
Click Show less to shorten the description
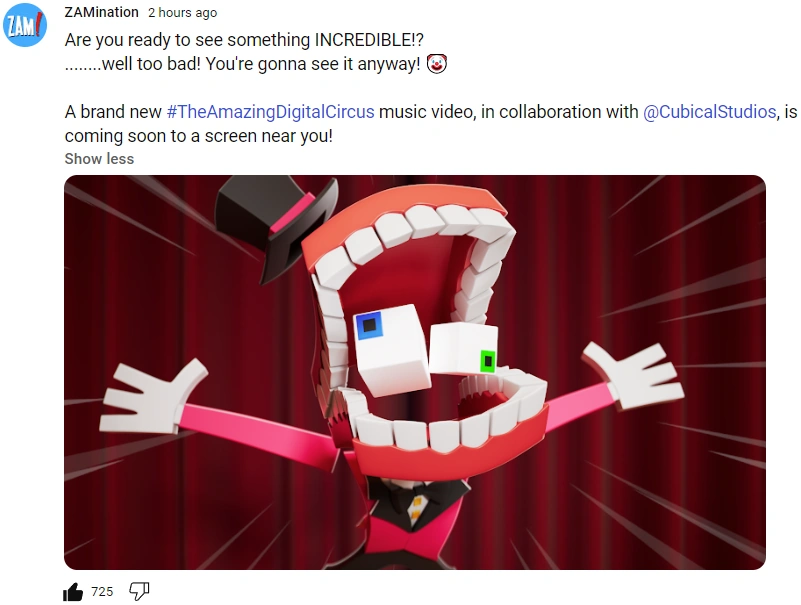tap(98, 158)
